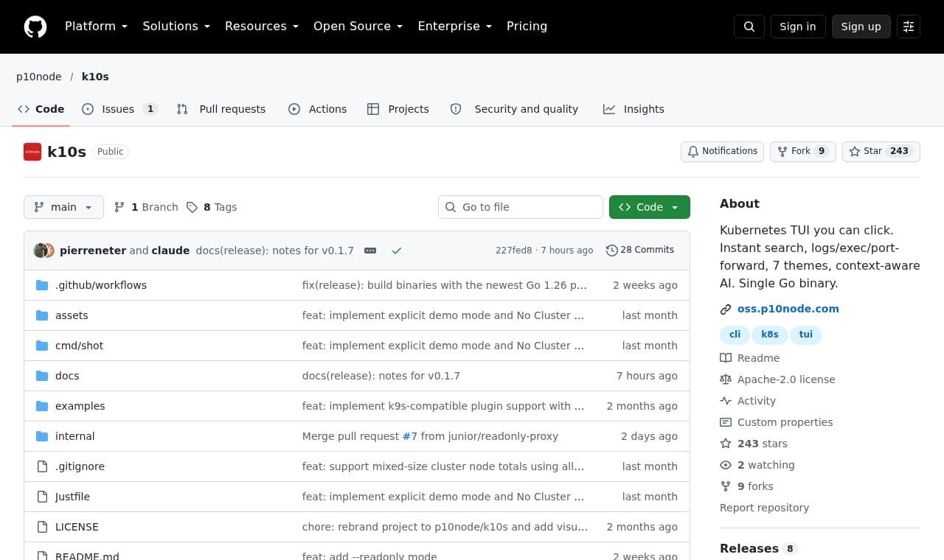Click the Fork button
This screenshot has width=944, height=560.
[802, 151]
